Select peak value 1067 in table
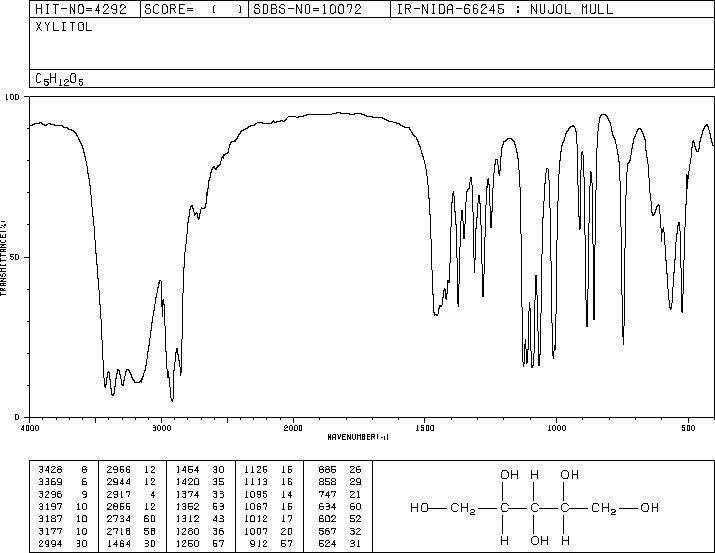This screenshot has width=715, height=553. (x=256, y=506)
